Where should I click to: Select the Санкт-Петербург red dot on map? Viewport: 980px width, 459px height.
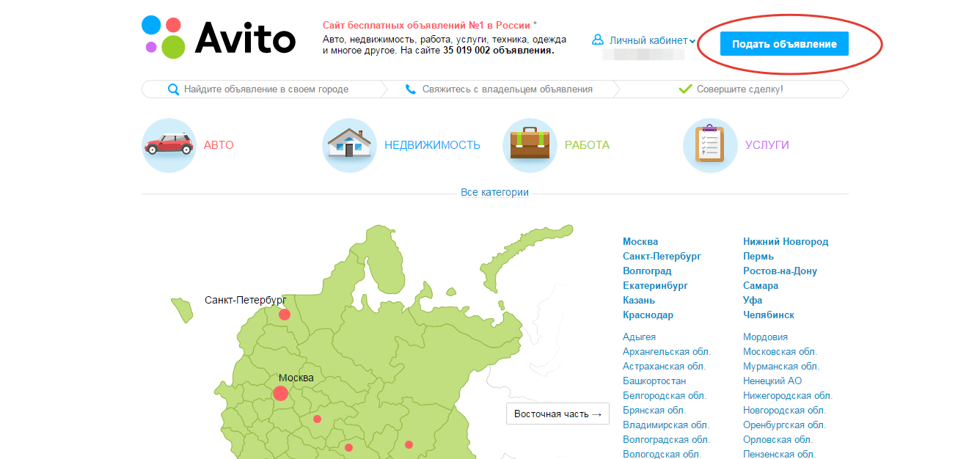tap(285, 315)
